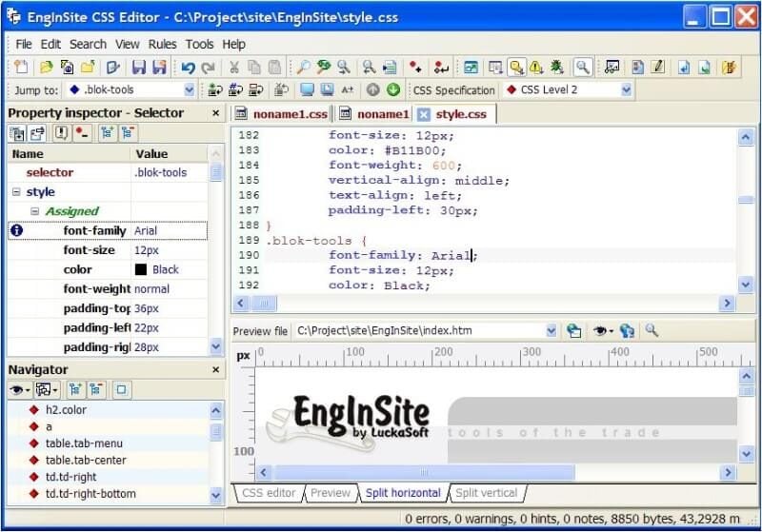Switch to Preview view tab
The width and height of the screenshot is (762, 532).
click(x=330, y=493)
